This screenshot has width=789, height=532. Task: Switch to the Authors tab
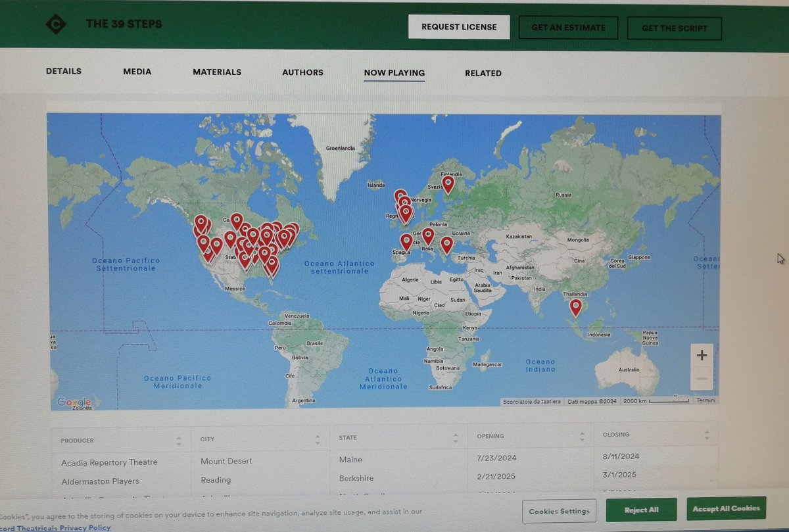(x=302, y=72)
